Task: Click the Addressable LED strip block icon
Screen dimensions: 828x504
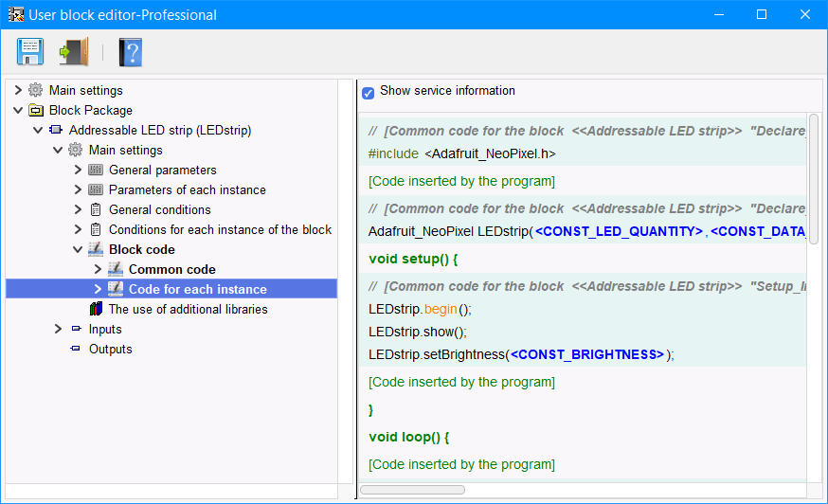Action: coord(55,131)
